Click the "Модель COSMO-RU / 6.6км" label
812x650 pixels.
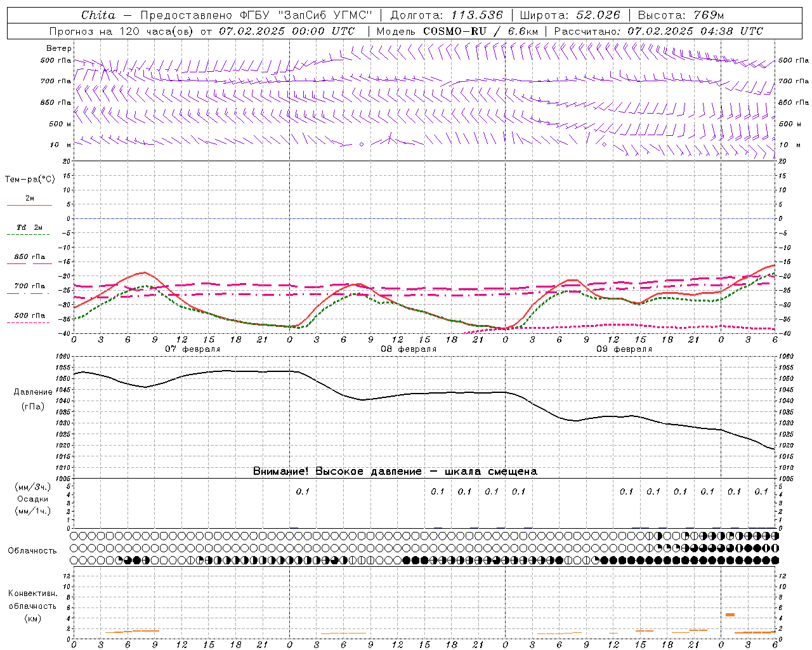pos(457,31)
